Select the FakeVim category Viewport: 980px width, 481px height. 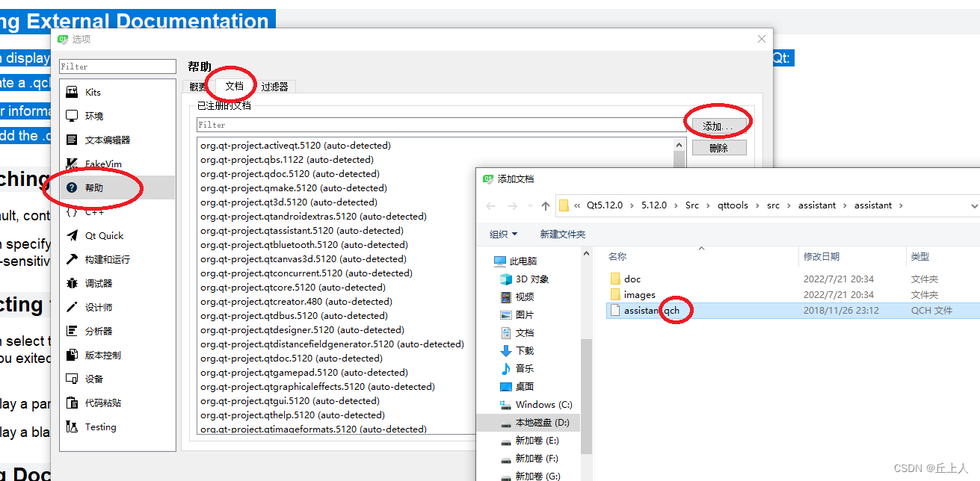click(117, 164)
